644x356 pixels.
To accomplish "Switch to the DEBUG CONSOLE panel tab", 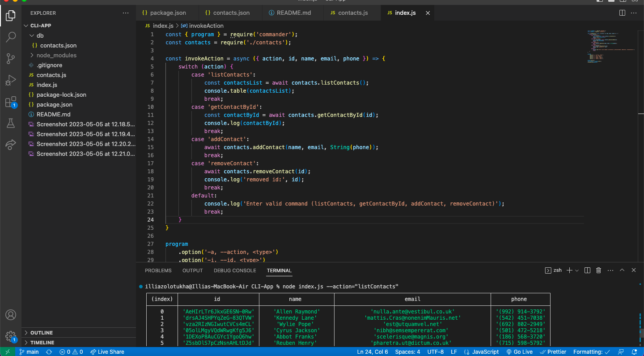I will click(235, 270).
